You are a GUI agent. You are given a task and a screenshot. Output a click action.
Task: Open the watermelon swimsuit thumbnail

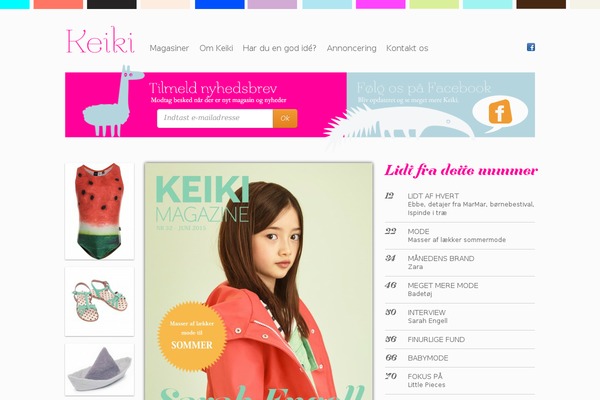(x=99, y=211)
